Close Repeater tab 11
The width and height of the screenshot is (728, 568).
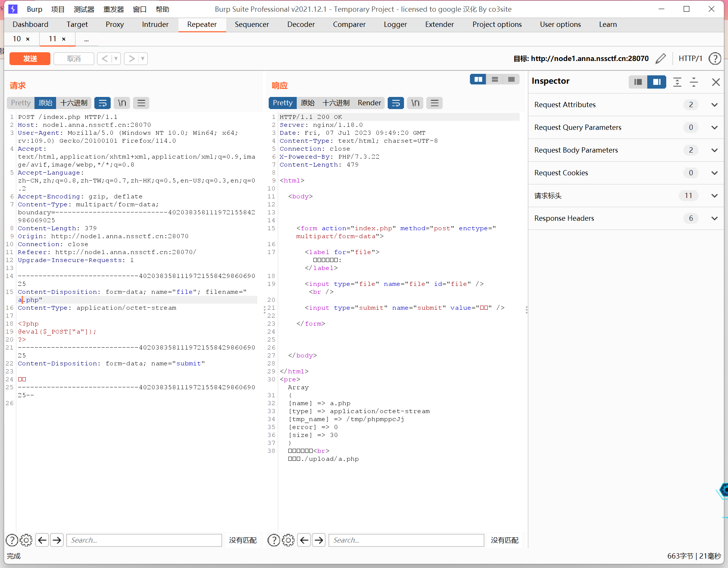pos(64,39)
